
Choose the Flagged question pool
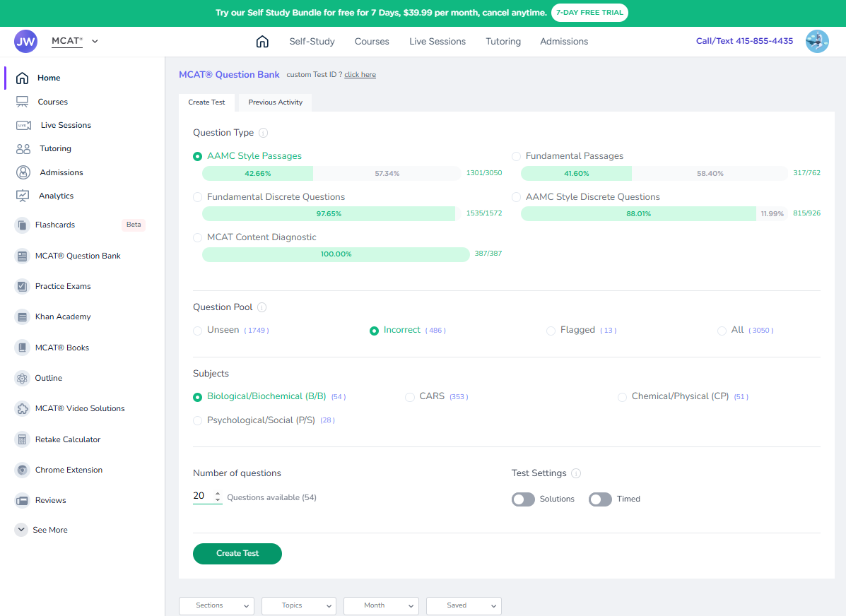coord(551,331)
